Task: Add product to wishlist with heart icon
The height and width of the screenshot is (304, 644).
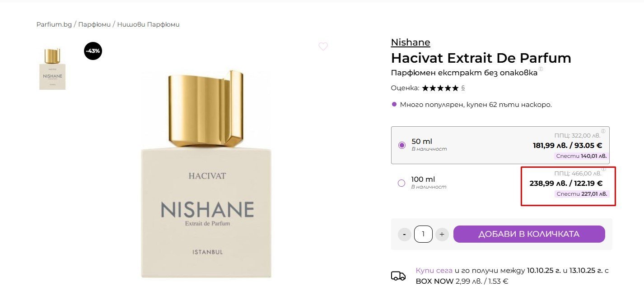Action: (323, 46)
